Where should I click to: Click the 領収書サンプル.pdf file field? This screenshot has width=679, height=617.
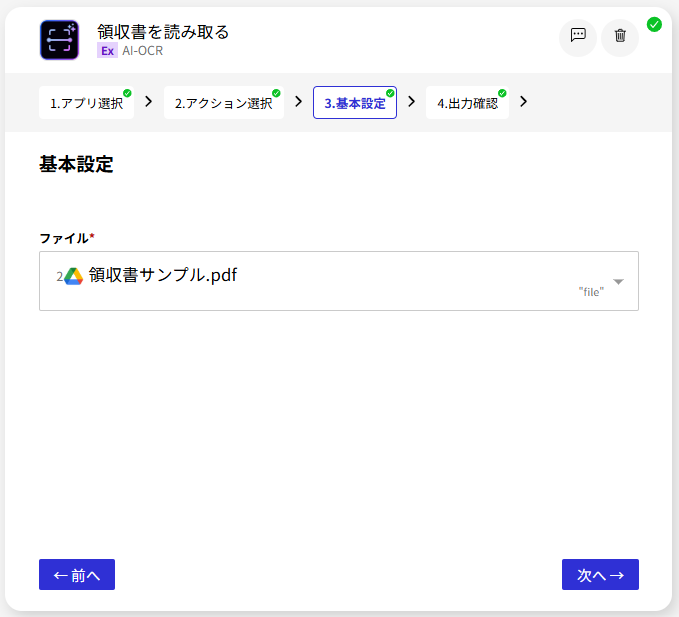click(339, 281)
